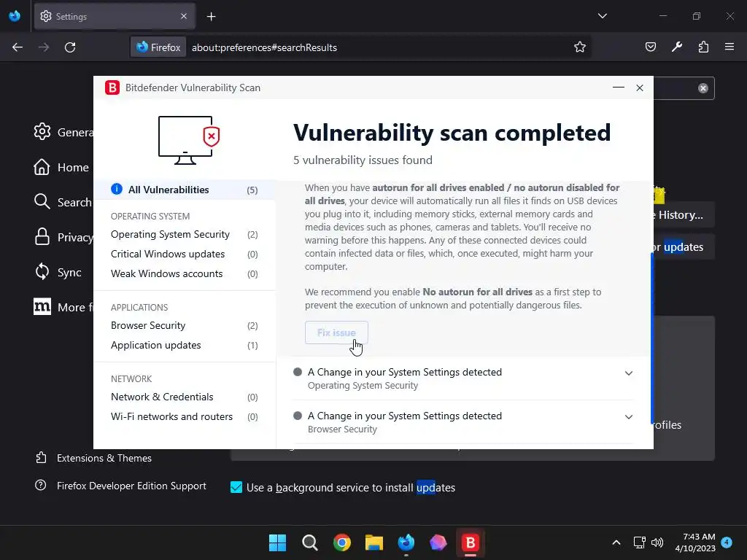Open the Search settings section in Firefox

click(63, 202)
